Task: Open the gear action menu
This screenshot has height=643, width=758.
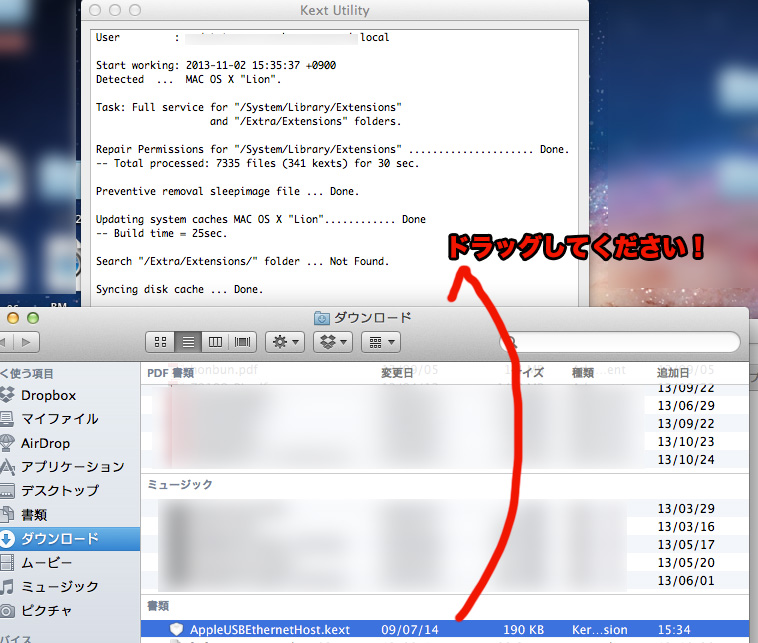Action: click(x=285, y=342)
